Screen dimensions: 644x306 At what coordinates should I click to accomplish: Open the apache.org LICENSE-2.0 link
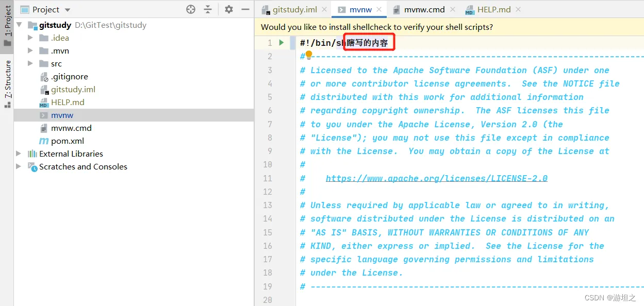pyautogui.click(x=437, y=178)
